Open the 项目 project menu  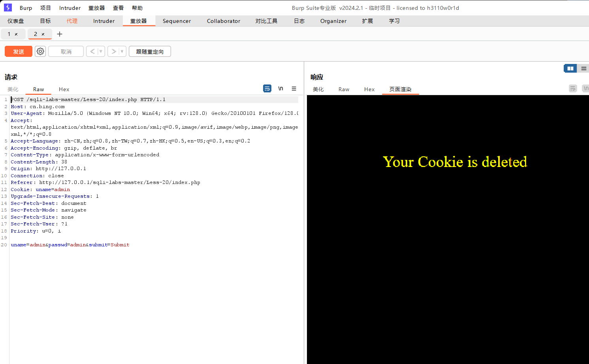[x=45, y=8]
